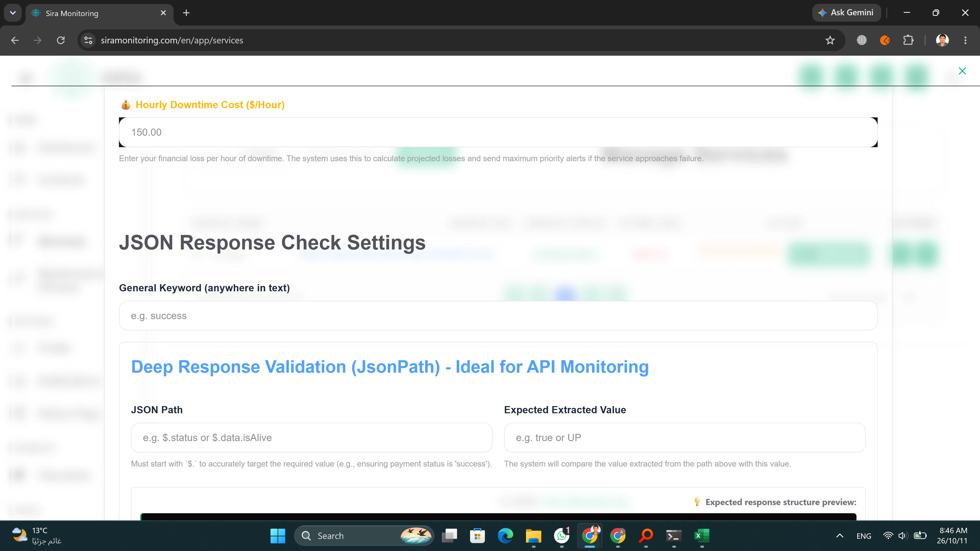Click the General Keyword label

click(x=204, y=288)
